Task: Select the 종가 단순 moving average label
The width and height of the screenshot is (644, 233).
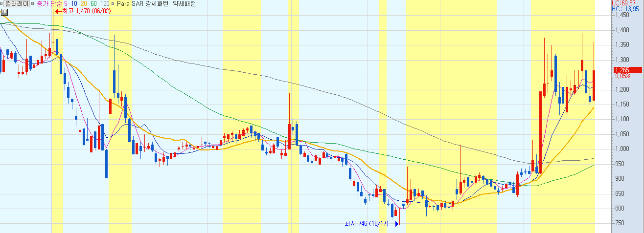Action: click(x=49, y=3)
